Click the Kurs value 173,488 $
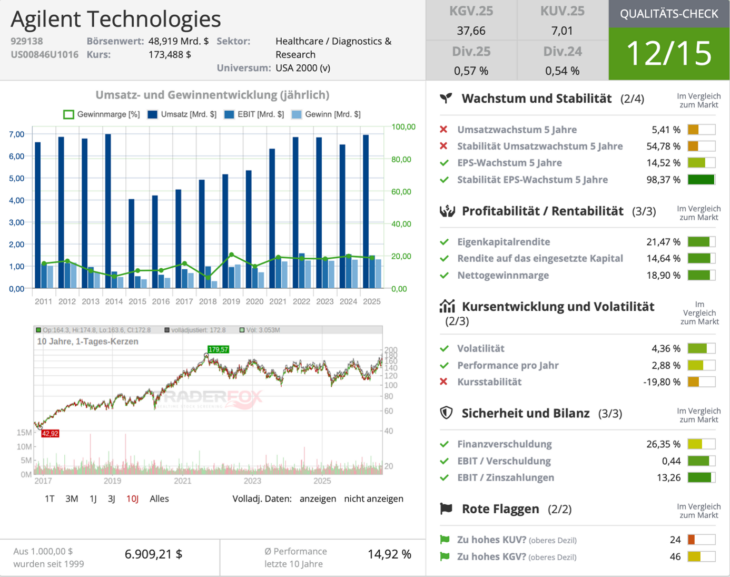The height and width of the screenshot is (577, 730). [169, 54]
